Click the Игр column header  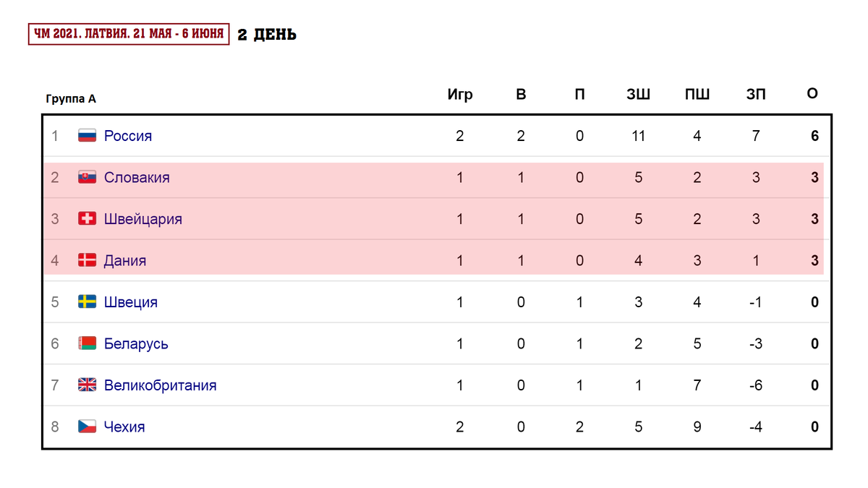click(x=460, y=95)
